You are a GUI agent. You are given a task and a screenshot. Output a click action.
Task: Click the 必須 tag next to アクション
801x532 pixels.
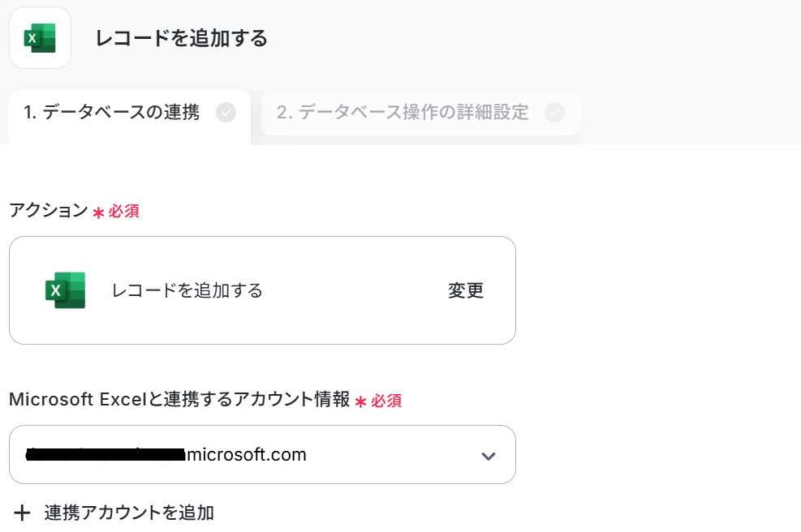coord(124,212)
